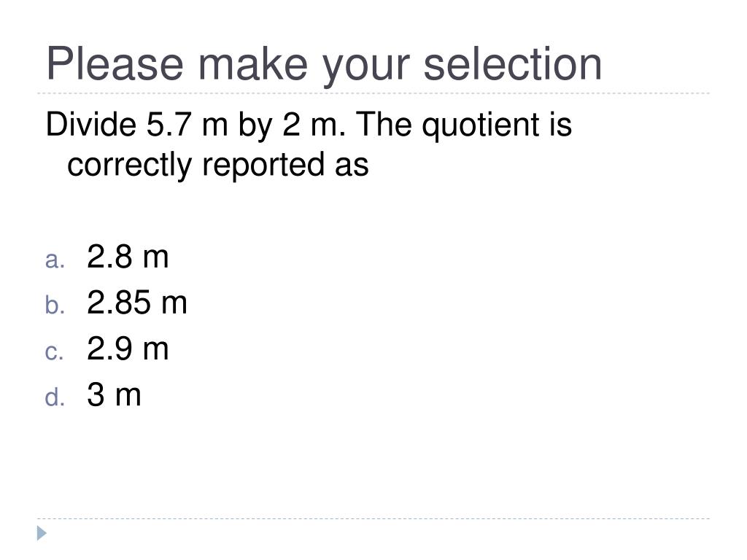Viewport: 747px width, 560px height.
Task: Click the title 'Please make your selection'
Action: [x=324, y=65]
